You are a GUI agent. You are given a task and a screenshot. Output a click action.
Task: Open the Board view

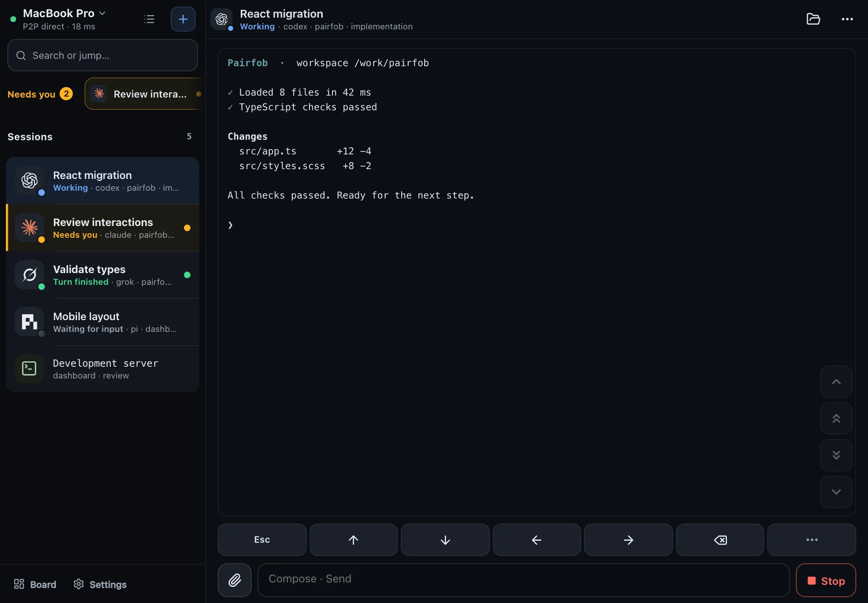click(35, 584)
